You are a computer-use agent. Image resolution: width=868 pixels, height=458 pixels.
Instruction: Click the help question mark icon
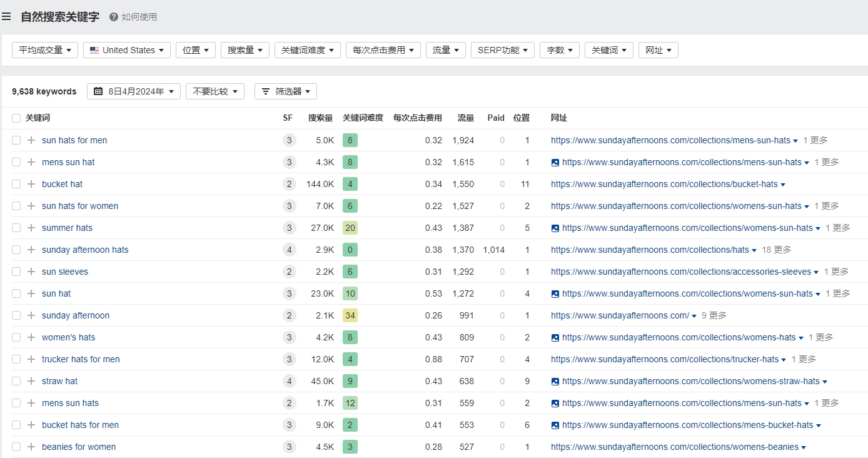click(x=114, y=17)
